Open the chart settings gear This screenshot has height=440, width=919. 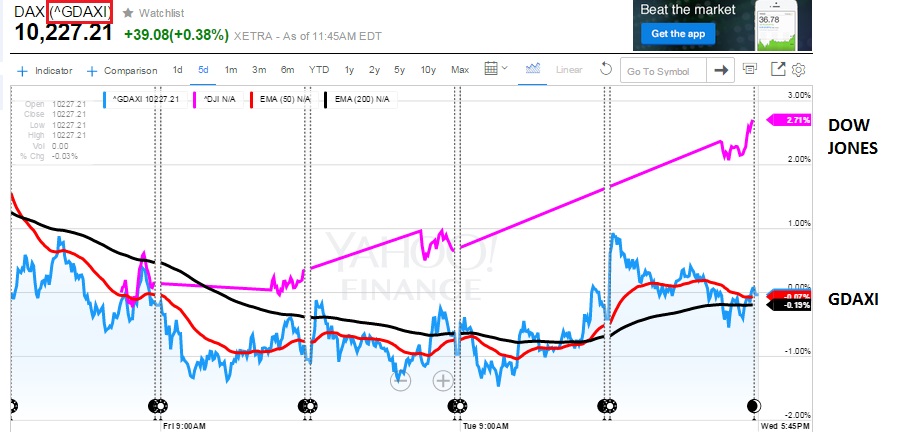tap(799, 70)
